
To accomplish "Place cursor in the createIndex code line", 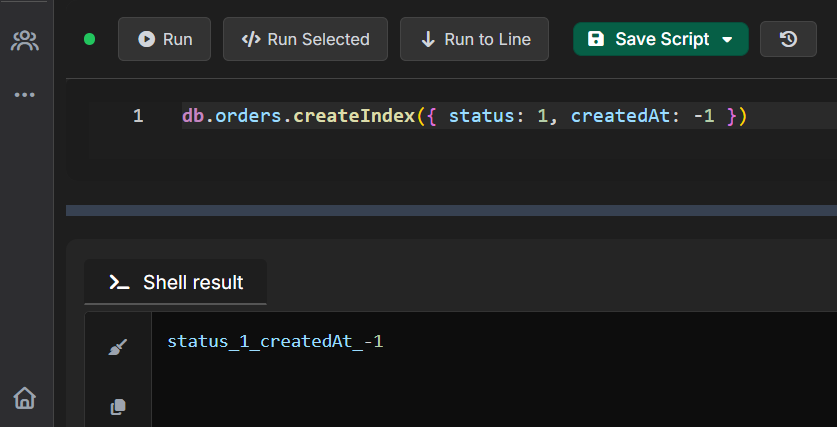I will 464,116.
